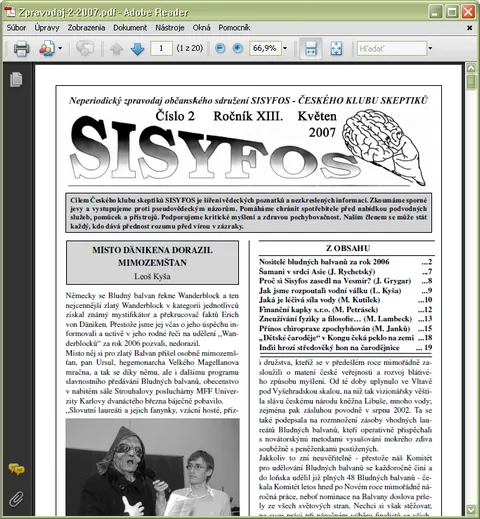The height and width of the screenshot is (519, 480).
Task: Click the page number field showing 1
Action: (161, 49)
